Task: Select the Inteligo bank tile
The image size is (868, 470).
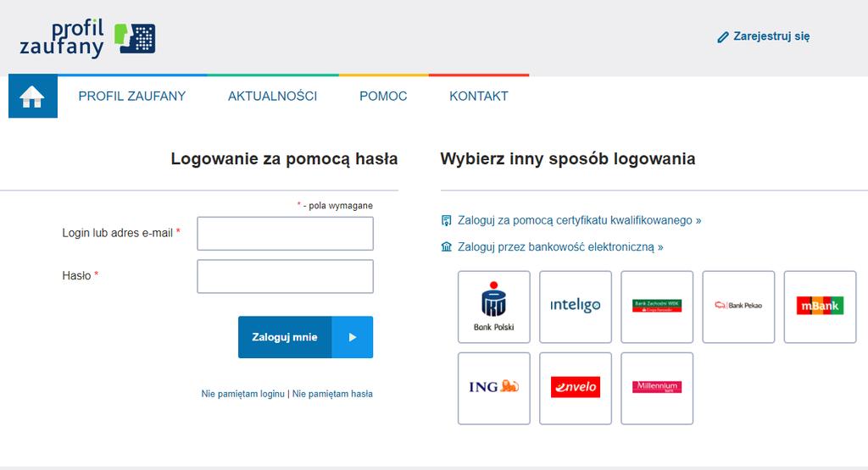Action: pos(576,307)
